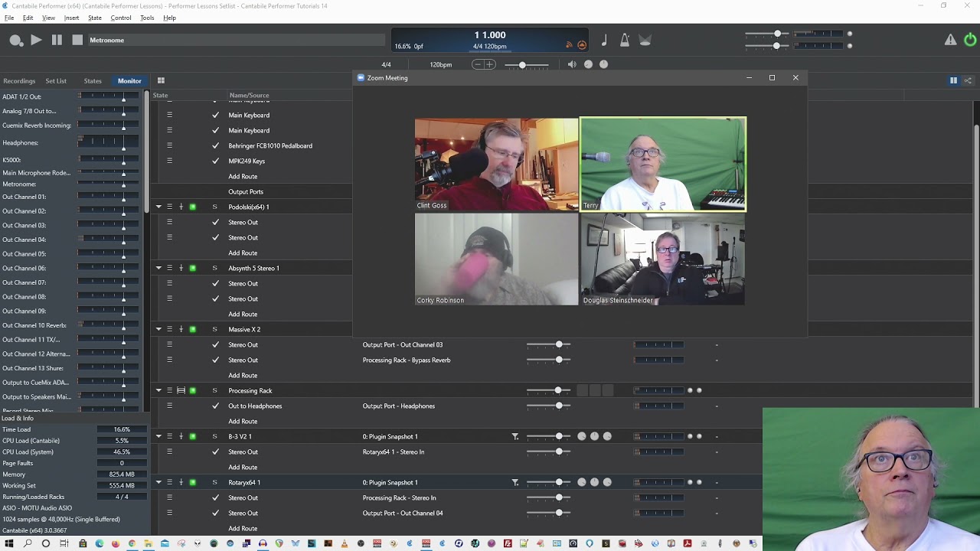Click the metronome volume slider handle

click(522, 65)
